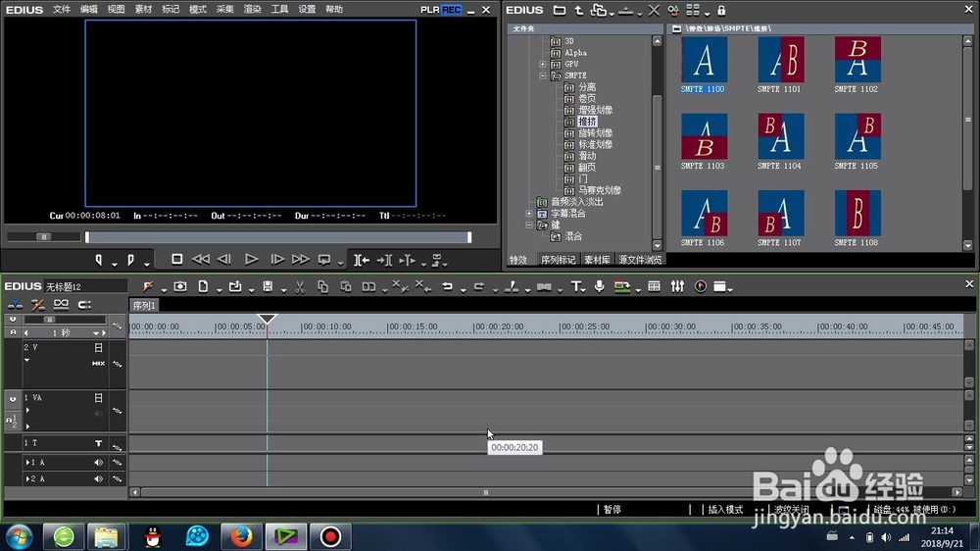Toggle the MIX button on 2 V track

click(98, 364)
